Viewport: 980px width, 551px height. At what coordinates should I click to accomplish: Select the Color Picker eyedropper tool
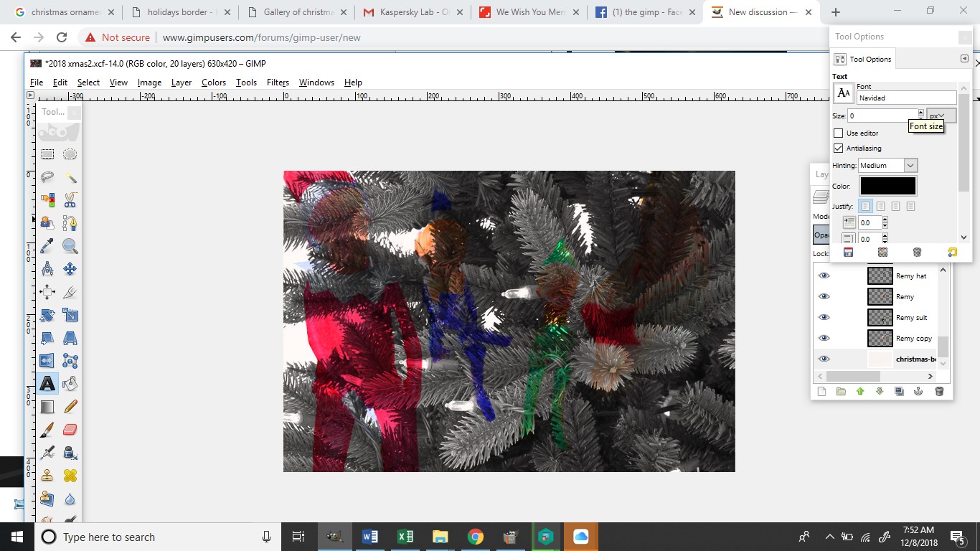coord(47,246)
